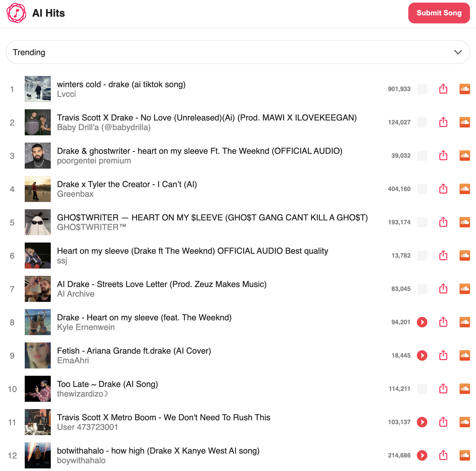Click the Trending dropdown chevron arrow

pos(458,52)
